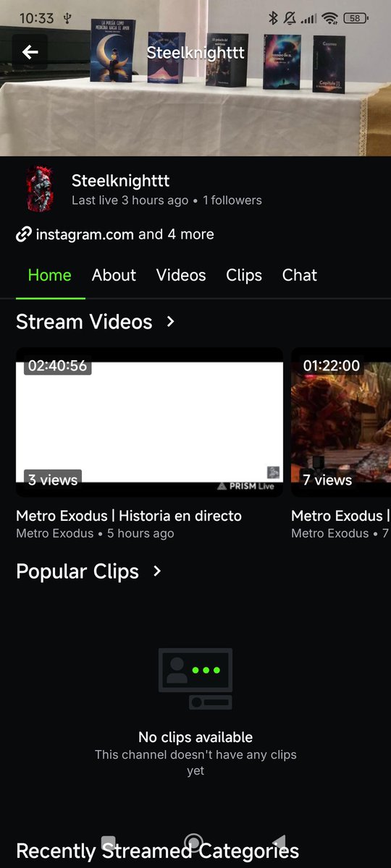Viewport: 391px width, 868px height.
Task: Tap the 02:40:56 duration label
Action: pyautogui.click(x=57, y=365)
